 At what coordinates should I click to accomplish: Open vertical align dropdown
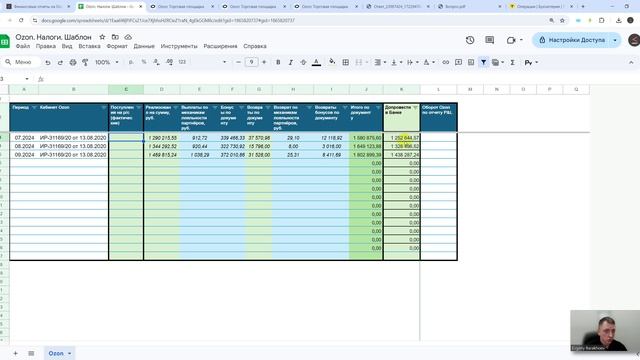(x=396, y=62)
